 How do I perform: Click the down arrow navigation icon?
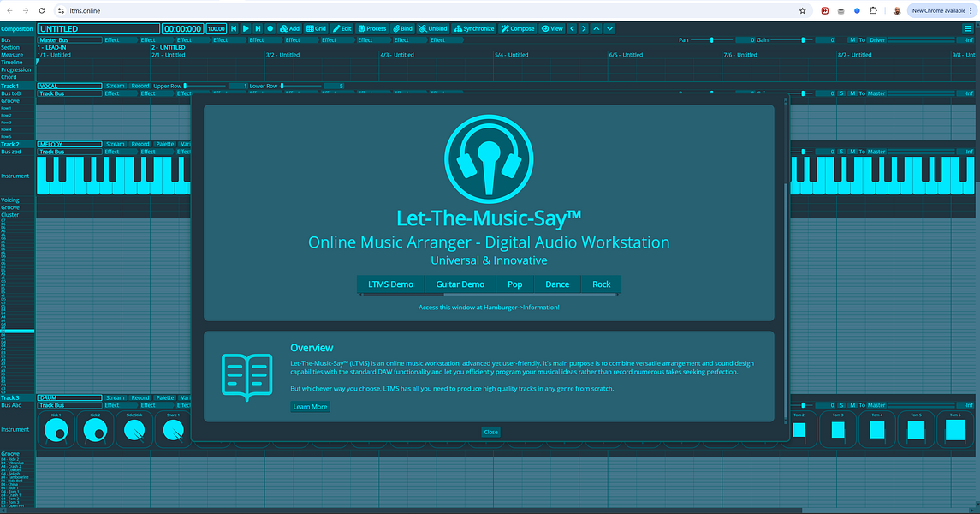point(609,29)
